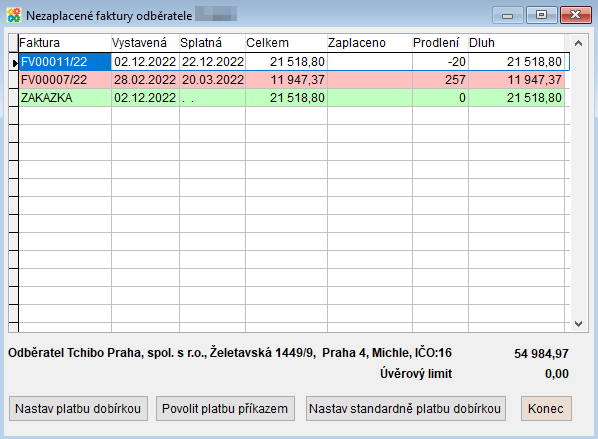This screenshot has width=598, height=439.
Task: Click the scroll down arrow in table
Action: click(578, 324)
